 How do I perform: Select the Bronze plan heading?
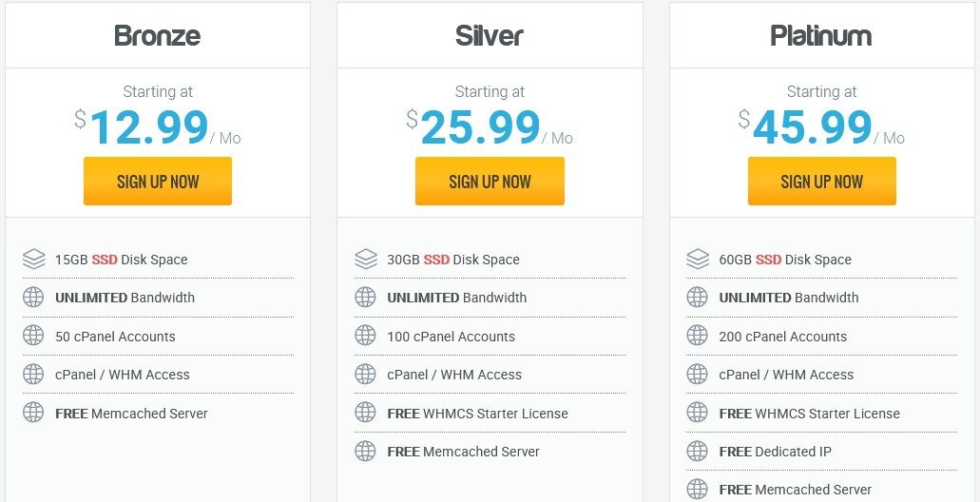158,35
